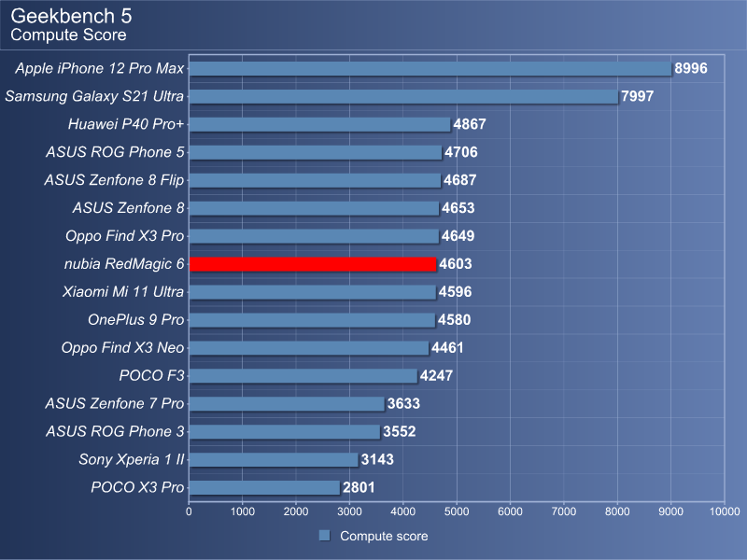This screenshot has height=560, width=747.
Task: Select the ASUS ROG Phone 5 bar
Action: pos(316,152)
